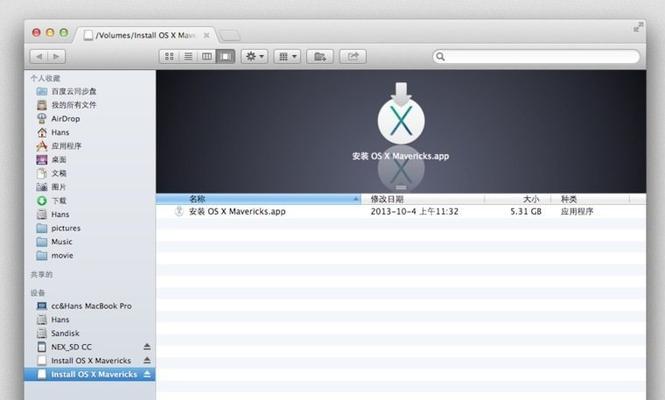
Task: Eject the unhighlighted Install OS X Mavericks volume
Action: [147, 360]
